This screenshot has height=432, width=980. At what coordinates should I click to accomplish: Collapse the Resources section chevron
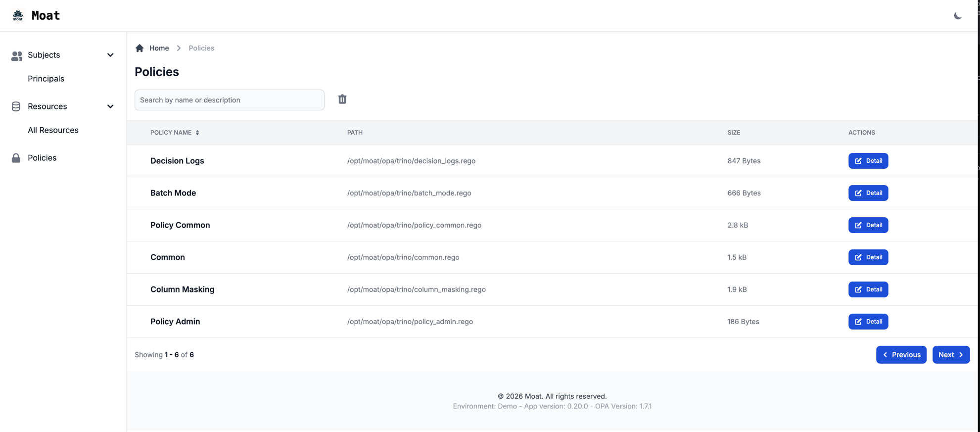tap(110, 106)
